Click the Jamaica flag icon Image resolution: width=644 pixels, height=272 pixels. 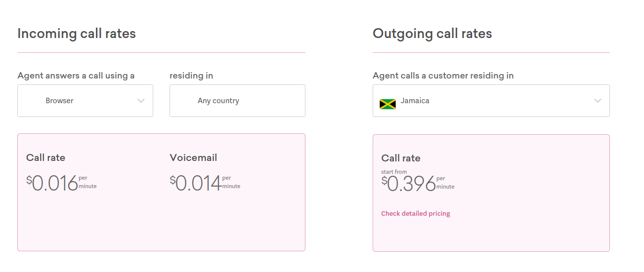(387, 104)
